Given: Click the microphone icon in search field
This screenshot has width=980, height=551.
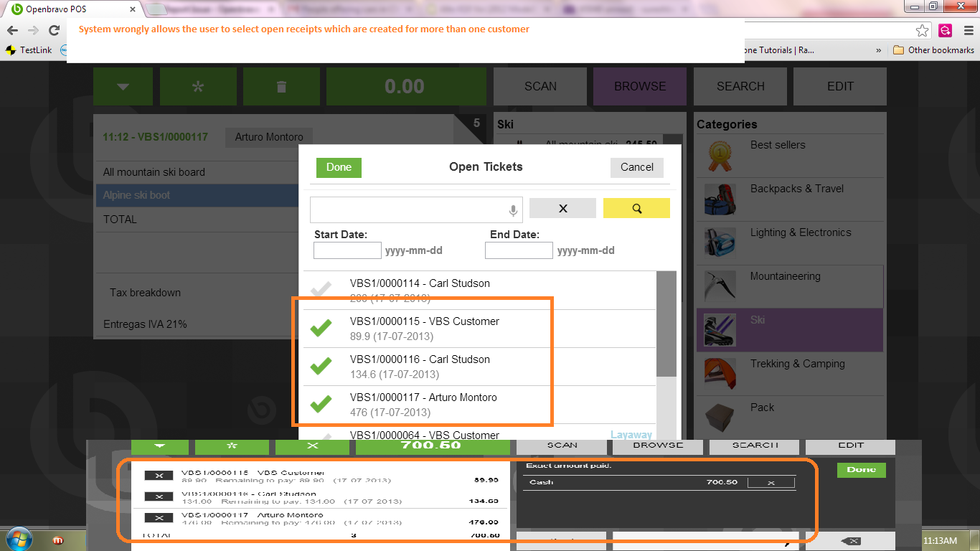Looking at the screenshot, I should point(513,210).
